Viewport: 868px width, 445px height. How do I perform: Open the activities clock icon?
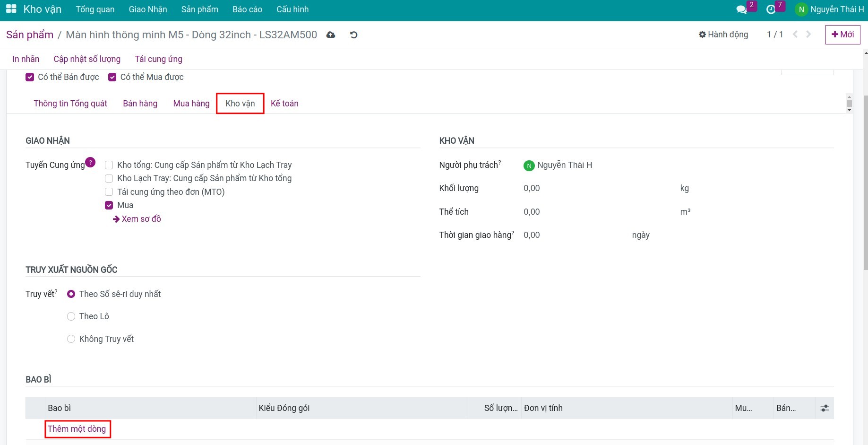point(771,9)
